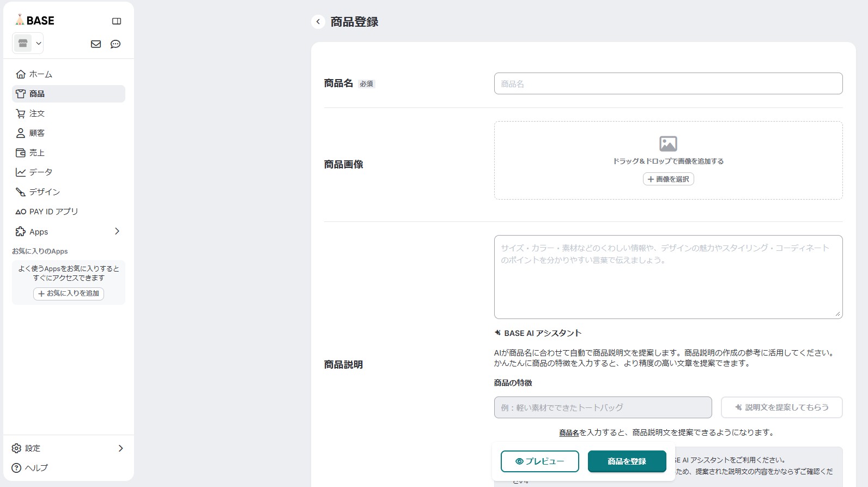Open デザイン design page
This screenshot has height=487, width=868.
[x=69, y=192]
